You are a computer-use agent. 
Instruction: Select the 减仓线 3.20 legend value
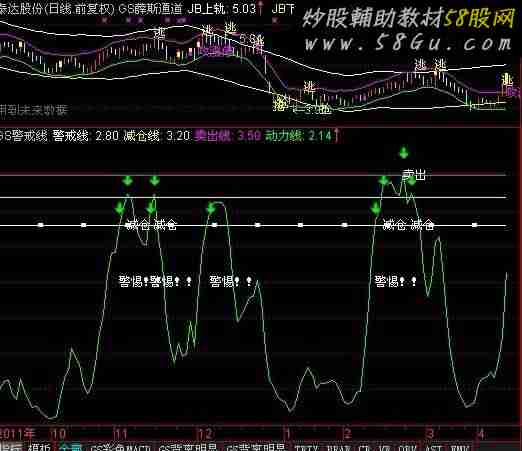(157, 136)
